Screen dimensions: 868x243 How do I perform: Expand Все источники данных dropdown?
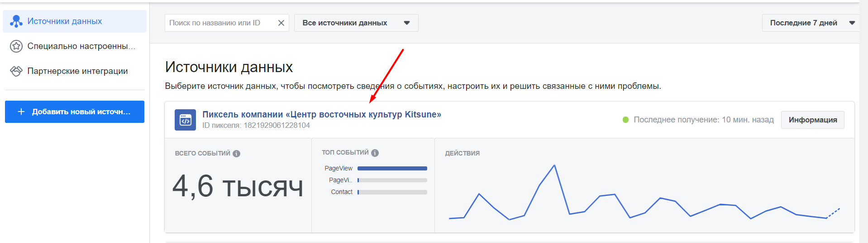coord(356,23)
